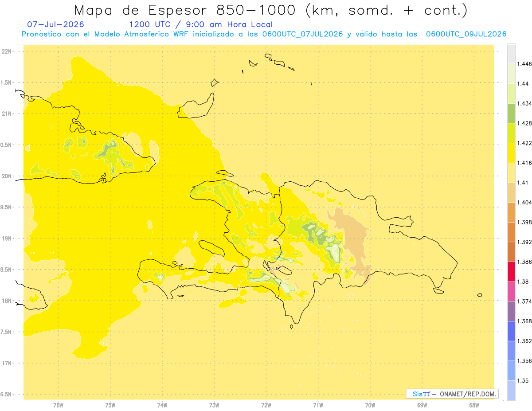Click the bright yellow legend swatch between 1.416 and 1.422
The height and width of the screenshot is (411, 532).
click(511, 153)
